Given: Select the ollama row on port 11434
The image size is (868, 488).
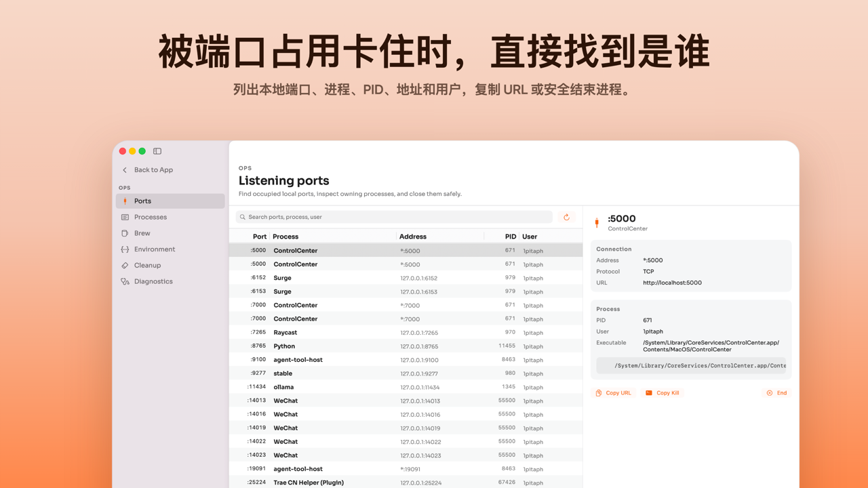Looking at the screenshot, I should [x=406, y=387].
